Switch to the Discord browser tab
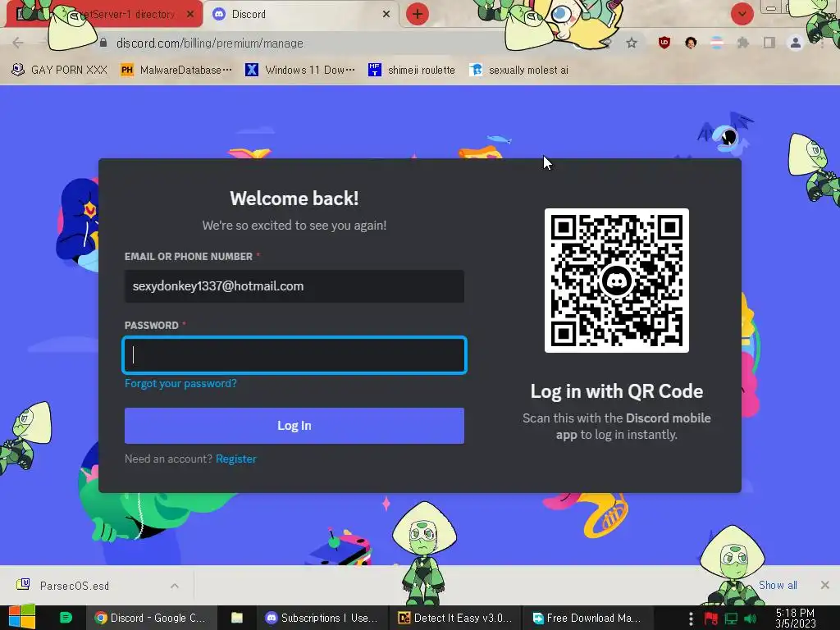This screenshot has width=840, height=630. click(301, 14)
